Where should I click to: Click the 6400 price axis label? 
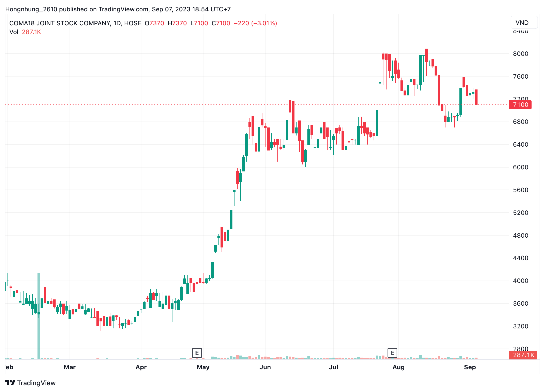point(520,144)
